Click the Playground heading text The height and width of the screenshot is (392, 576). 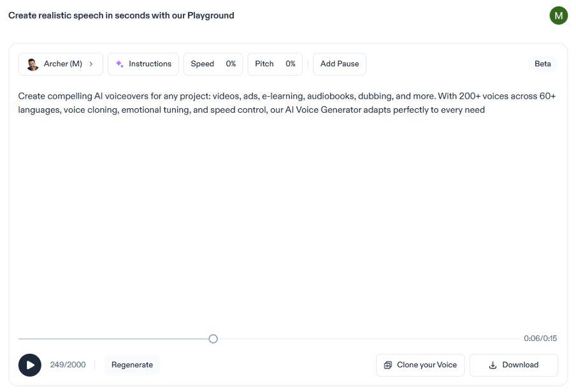[x=121, y=15]
